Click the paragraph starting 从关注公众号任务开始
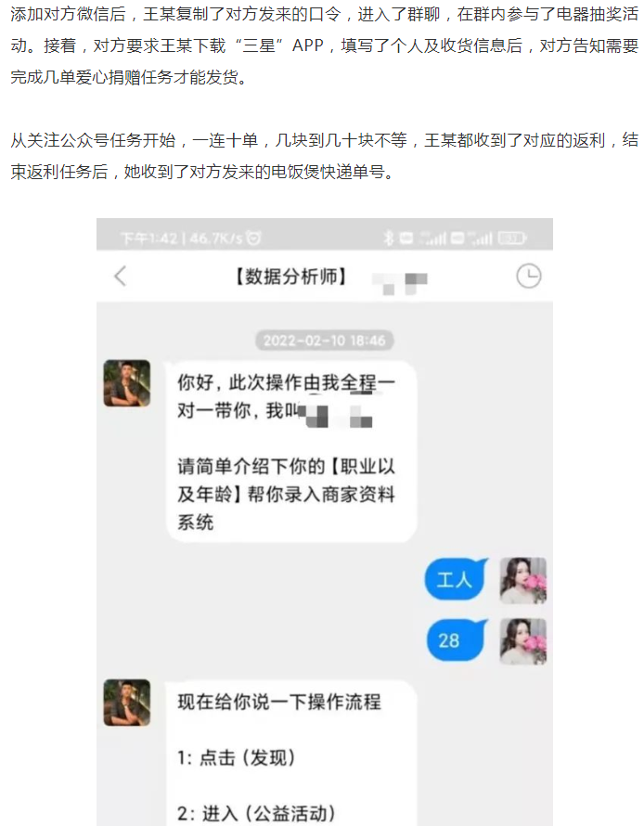The height and width of the screenshot is (826, 644). click(325, 156)
